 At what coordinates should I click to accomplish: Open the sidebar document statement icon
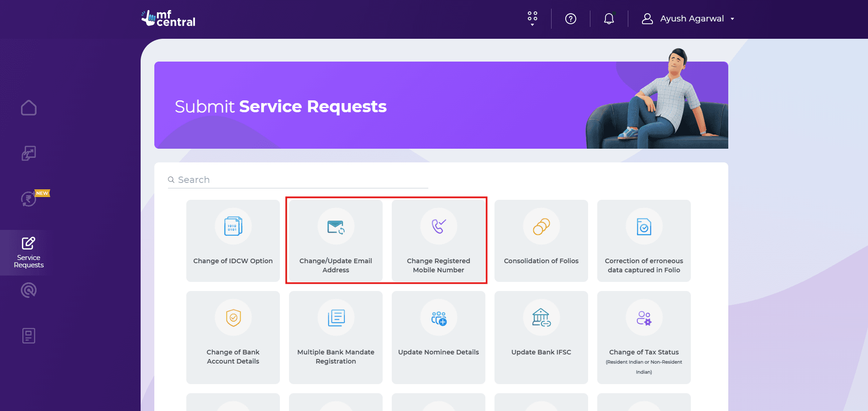point(29,336)
